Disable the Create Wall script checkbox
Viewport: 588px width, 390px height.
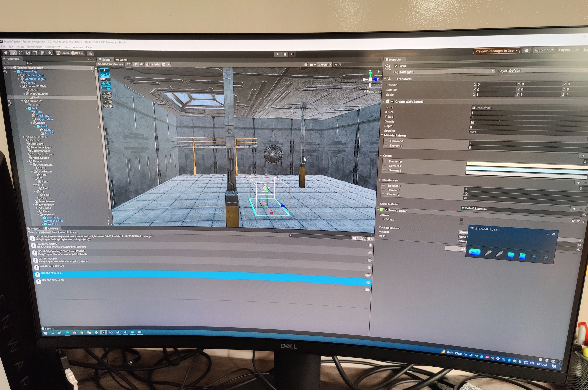392,102
